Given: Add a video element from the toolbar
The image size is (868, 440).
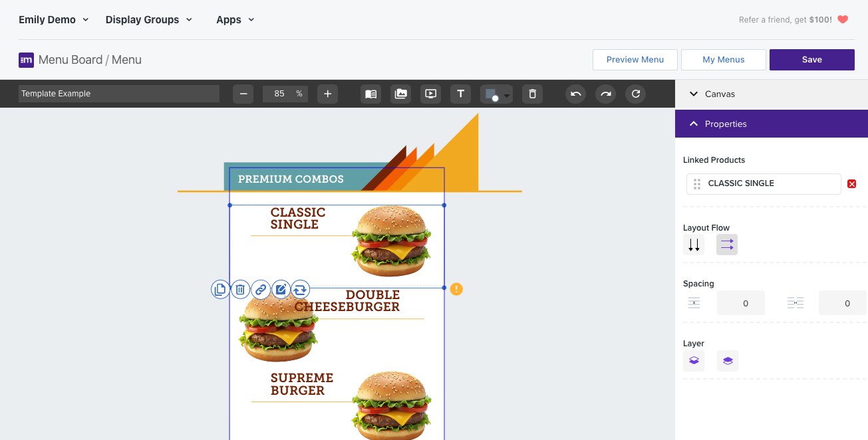Looking at the screenshot, I should pyautogui.click(x=430, y=94).
